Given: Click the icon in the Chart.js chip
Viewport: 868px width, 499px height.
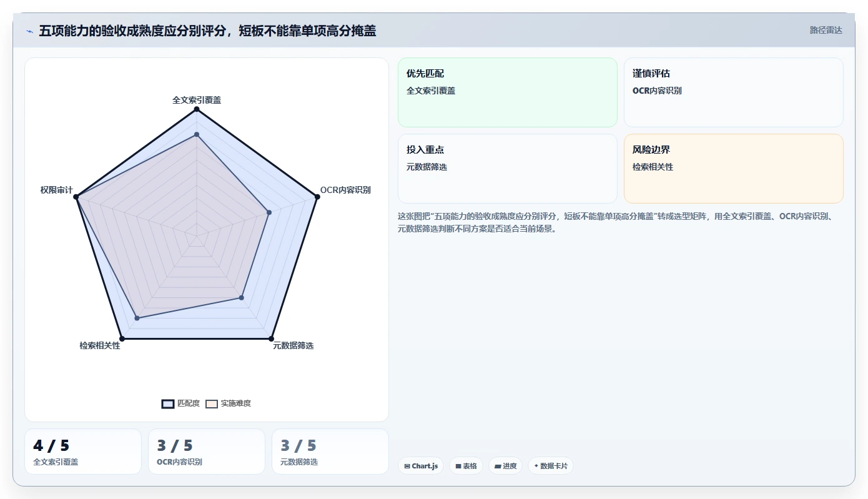Looking at the screenshot, I should point(407,467).
